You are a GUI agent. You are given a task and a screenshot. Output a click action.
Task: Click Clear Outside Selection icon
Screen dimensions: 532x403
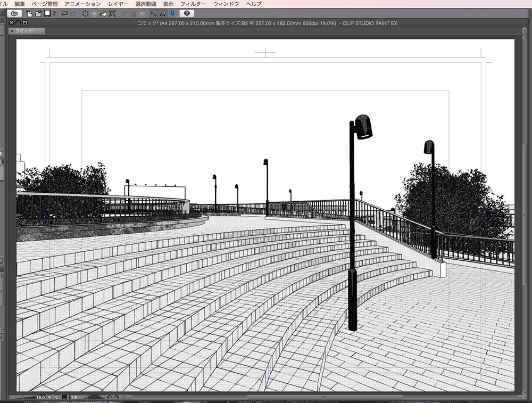(94, 14)
